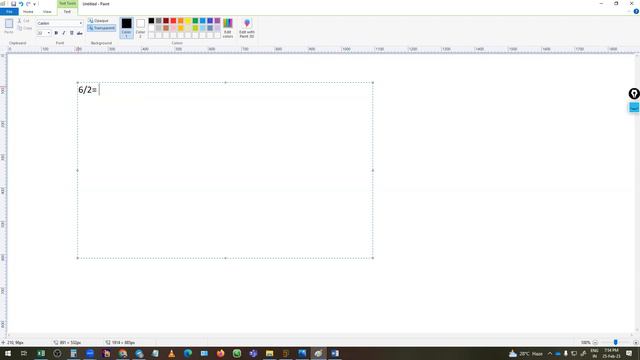Click the Paint icon in the taskbar
640x360 pixels.
[x=318, y=353]
